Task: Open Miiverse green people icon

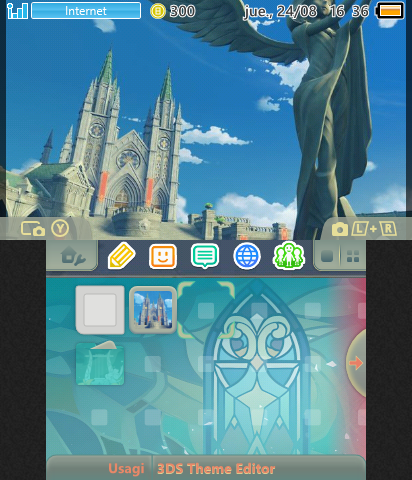Action: pyautogui.click(x=289, y=256)
